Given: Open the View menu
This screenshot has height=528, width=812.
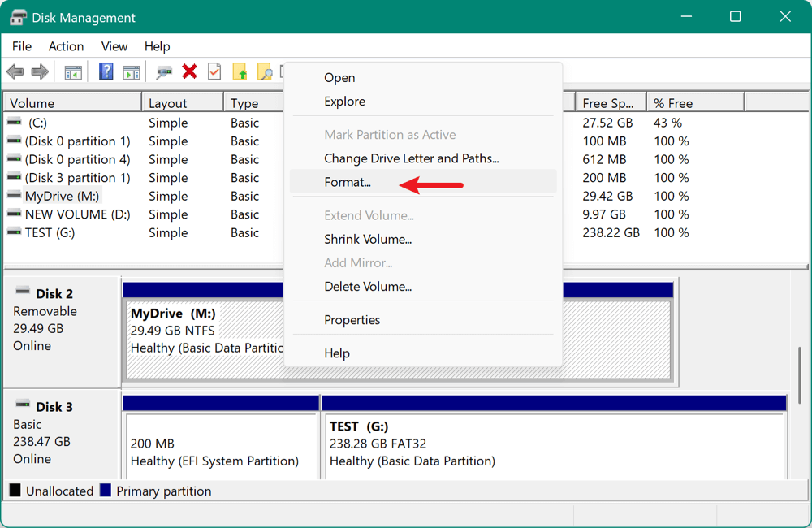Looking at the screenshot, I should click(x=114, y=46).
